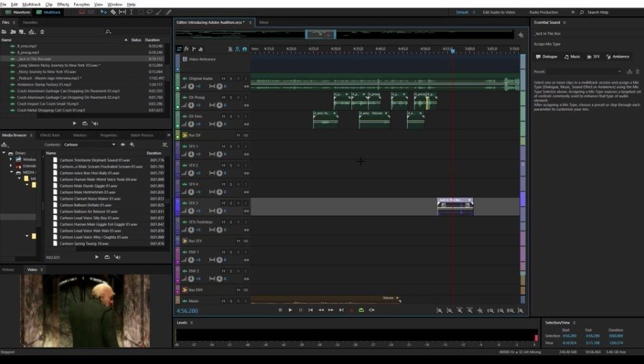The image size is (644, 364).
Task: Open the Effects menu
Action: pyautogui.click(x=63, y=4)
